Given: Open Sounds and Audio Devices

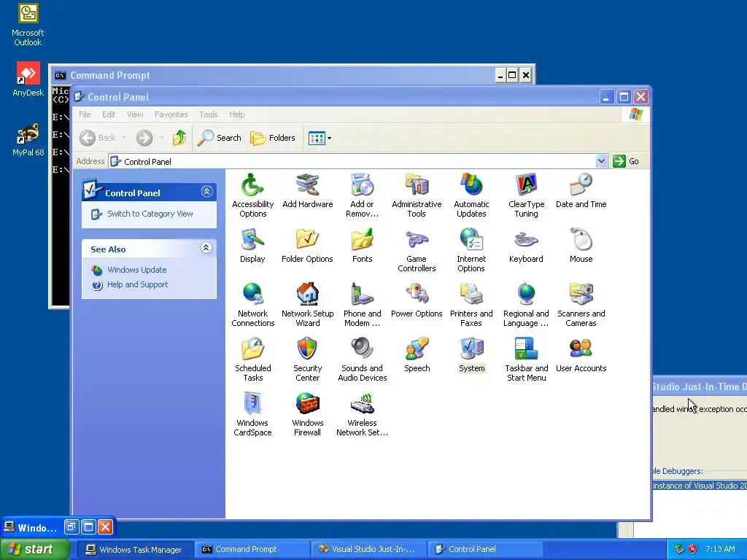Looking at the screenshot, I should [x=362, y=359].
